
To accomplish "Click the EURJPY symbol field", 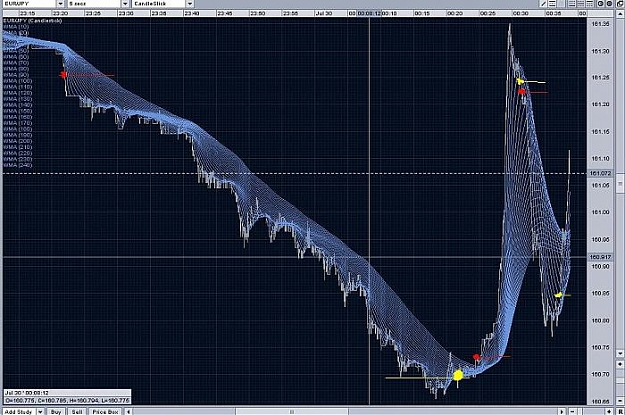I will tap(29, 4).
